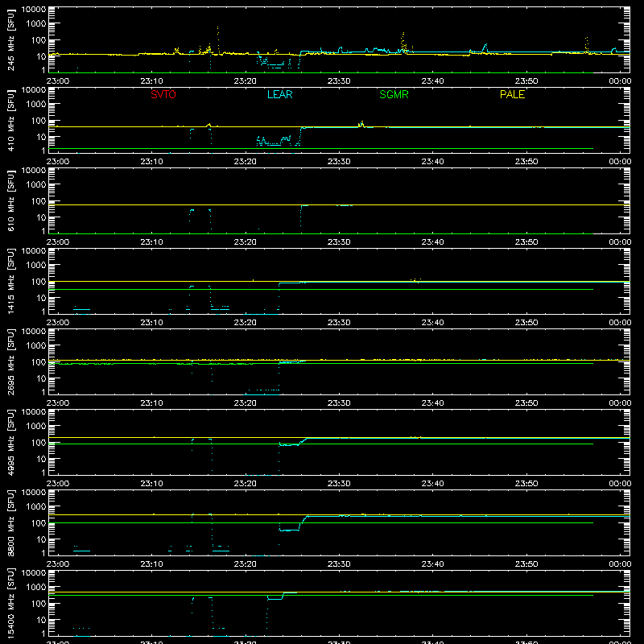Click the 10000 y-axis value on 15400 MHz plot
The width and height of the screenshot is (644, 644).
[34, 573]
